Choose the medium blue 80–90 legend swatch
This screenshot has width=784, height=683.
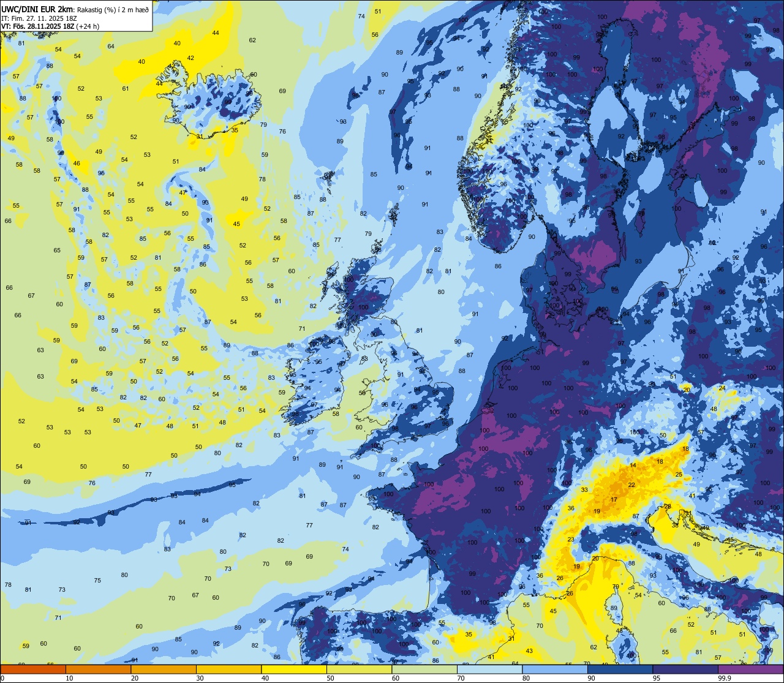(x=555, y=669)
